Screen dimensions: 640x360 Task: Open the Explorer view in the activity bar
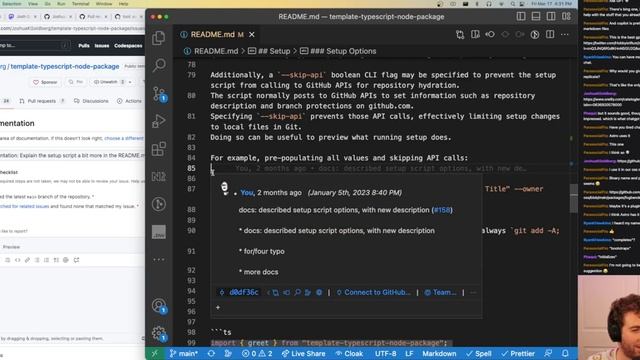point(159,38)
